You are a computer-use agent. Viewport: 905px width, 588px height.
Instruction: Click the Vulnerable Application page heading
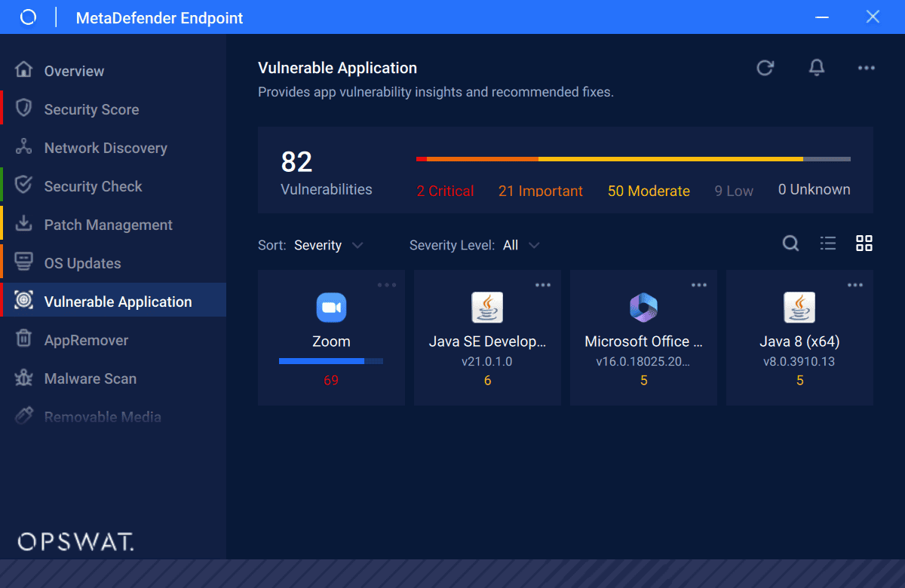click(337, 68)
